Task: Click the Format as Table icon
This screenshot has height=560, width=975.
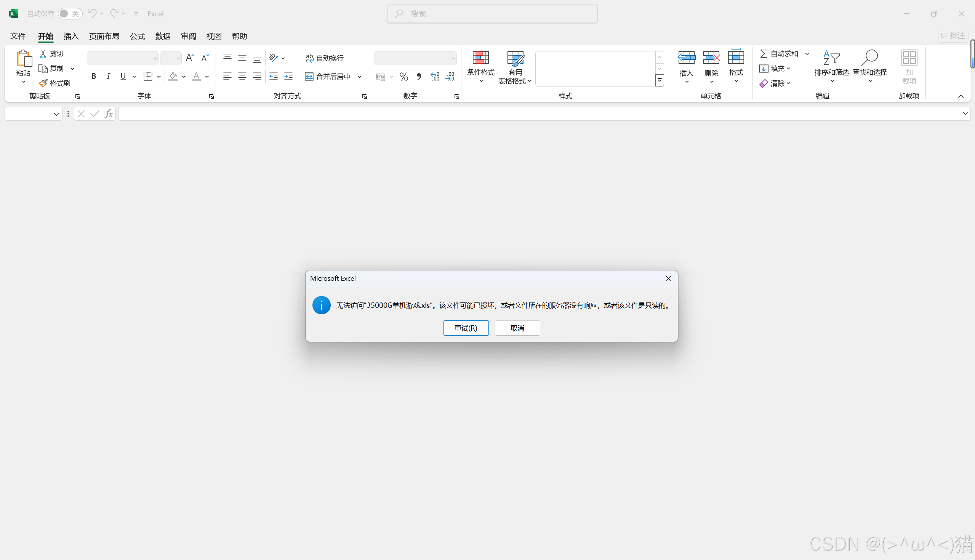Action: point(515,58)
